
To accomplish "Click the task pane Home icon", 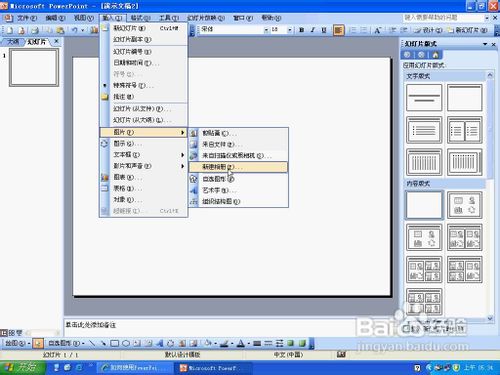I will pyautogui.click(x=435, y=55).
